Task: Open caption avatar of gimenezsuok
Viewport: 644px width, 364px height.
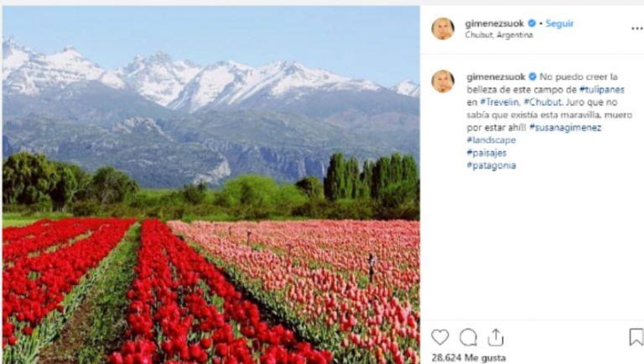Action: point(443,81)
